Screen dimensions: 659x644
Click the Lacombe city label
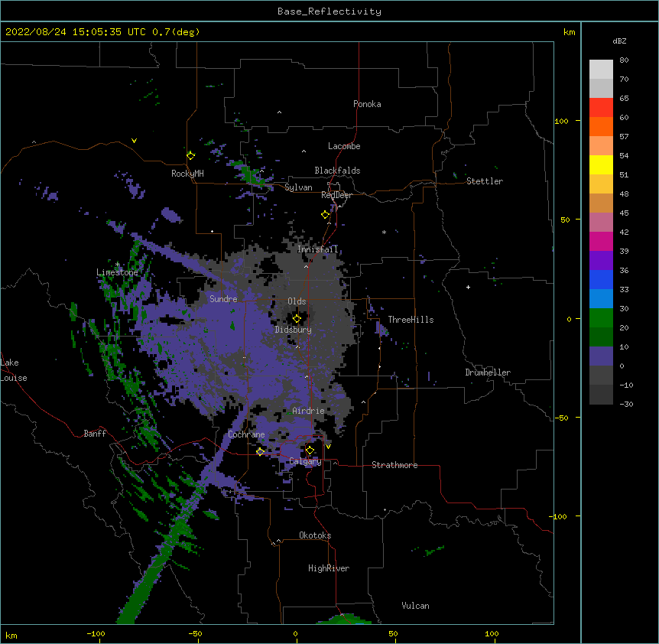click(344, 146)
